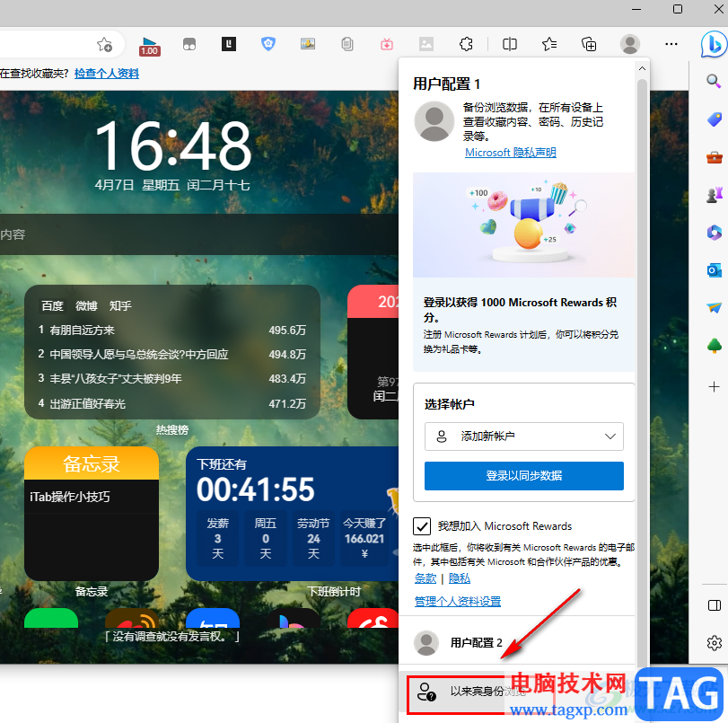The image size is (728, 723).
Task: Open the sidebar Microsoft 365 icon
Action: [x=714, y=232]
